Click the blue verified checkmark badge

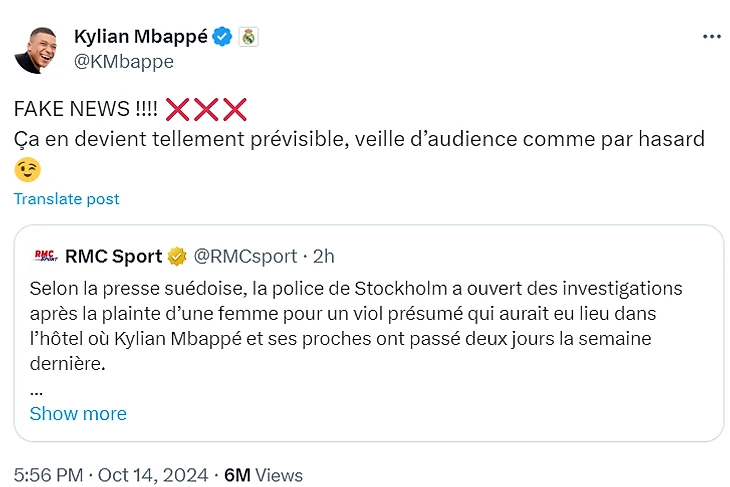tap(223, 37)
